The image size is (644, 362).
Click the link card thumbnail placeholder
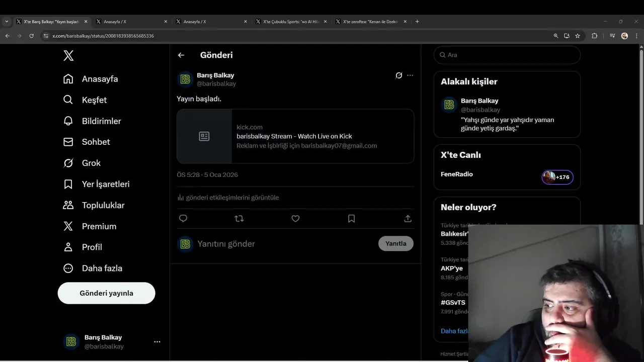(x=204, y=136)
